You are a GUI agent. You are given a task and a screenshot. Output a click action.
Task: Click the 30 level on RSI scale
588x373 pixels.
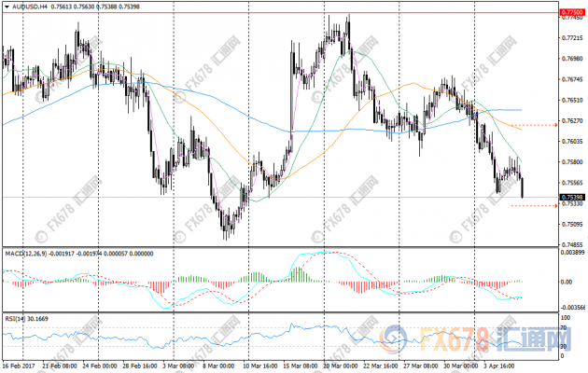[x=562, y=344]
